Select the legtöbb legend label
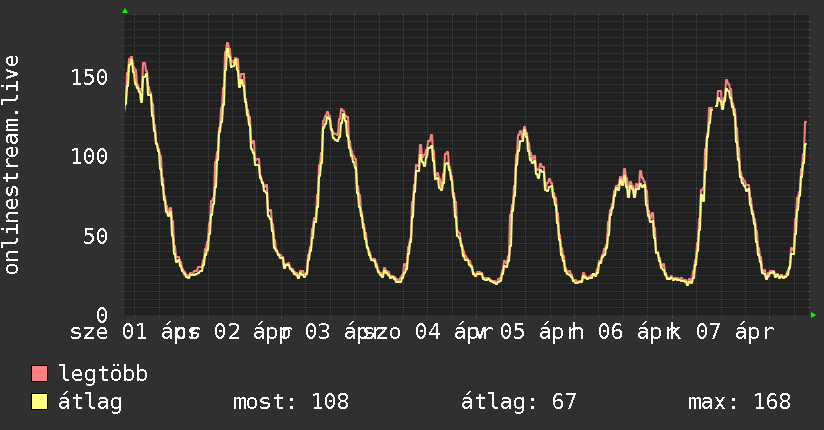The image size is (824, 430). (103, 374)
